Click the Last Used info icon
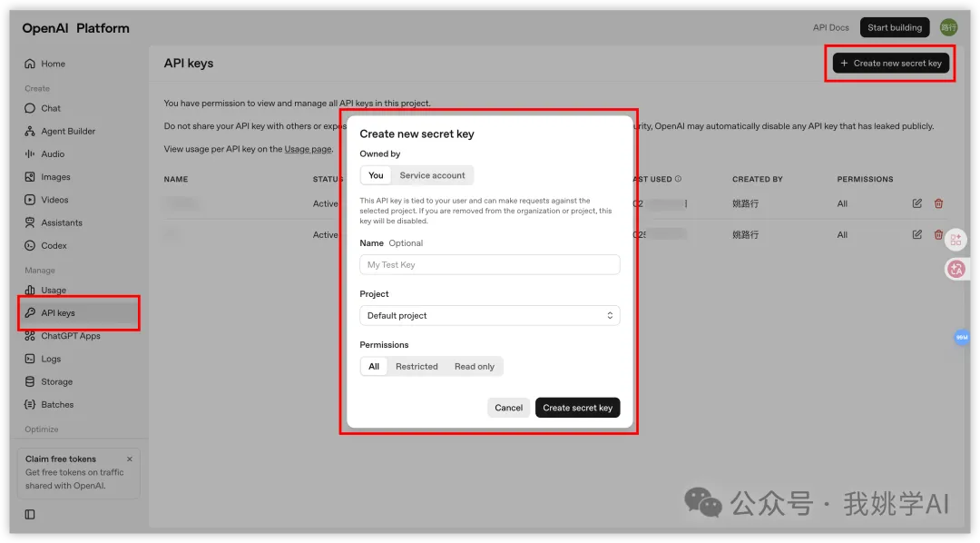980x543 pixels. 678,179
